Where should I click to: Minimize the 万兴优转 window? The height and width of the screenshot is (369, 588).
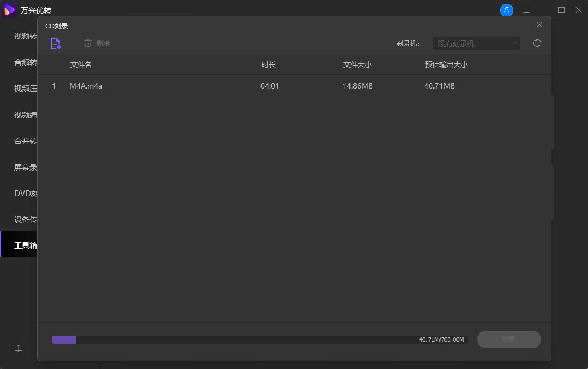point(544,10)
